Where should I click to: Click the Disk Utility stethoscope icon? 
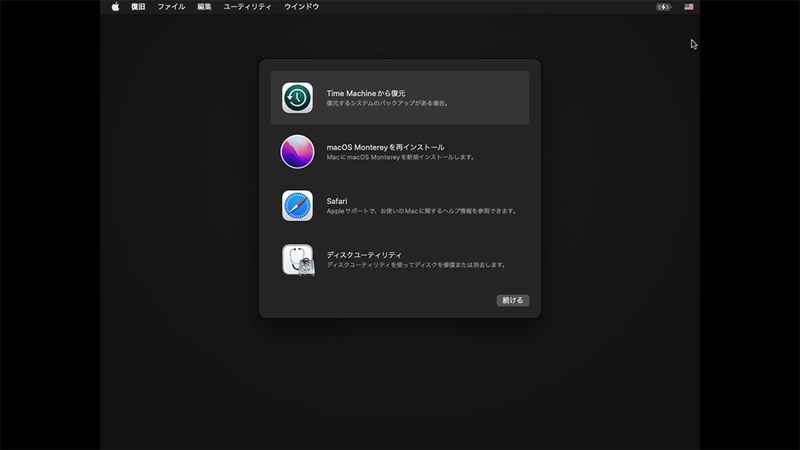pyautogui.click(x=298, y=260)
